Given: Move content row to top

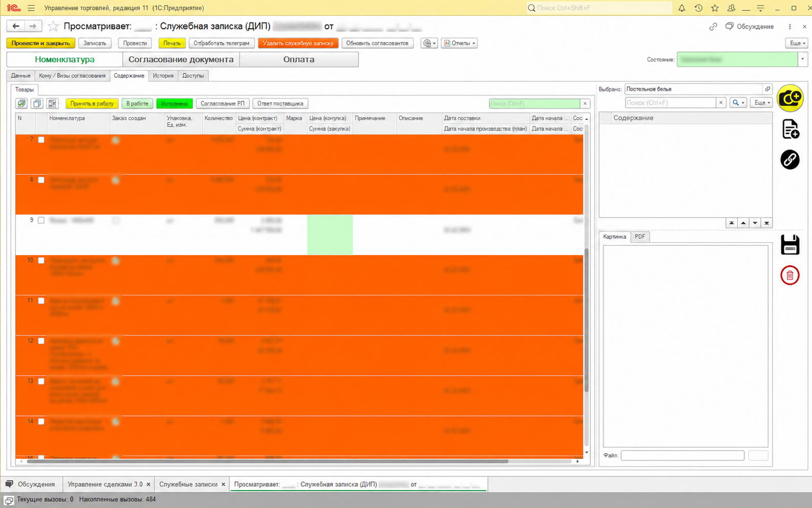Looking at the screenshot, I should click(x=732, y=223).
